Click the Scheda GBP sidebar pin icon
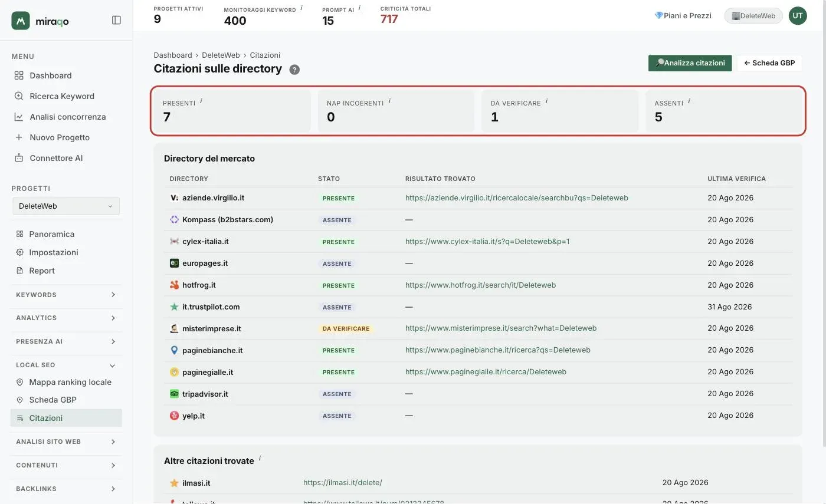The image size is (826, 504). coord(19,400)
